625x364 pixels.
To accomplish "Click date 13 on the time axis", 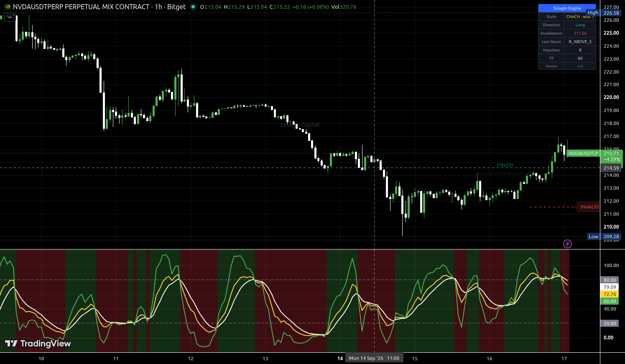I will (265, 359).
